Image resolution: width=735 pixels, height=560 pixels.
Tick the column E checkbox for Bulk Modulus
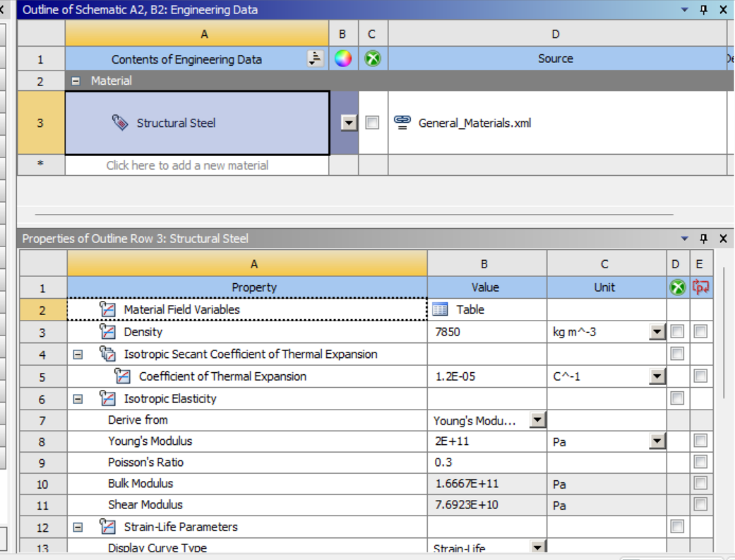pos(701,482)
